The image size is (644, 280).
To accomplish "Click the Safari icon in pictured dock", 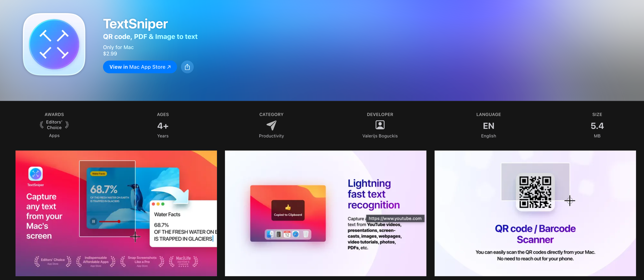I will pos(296,234).
